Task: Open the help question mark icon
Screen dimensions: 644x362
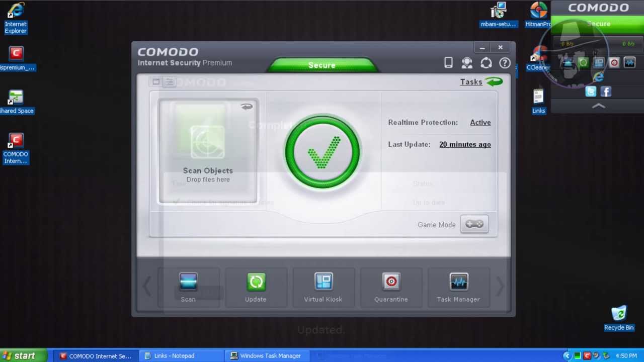Action: click(505, 63)
